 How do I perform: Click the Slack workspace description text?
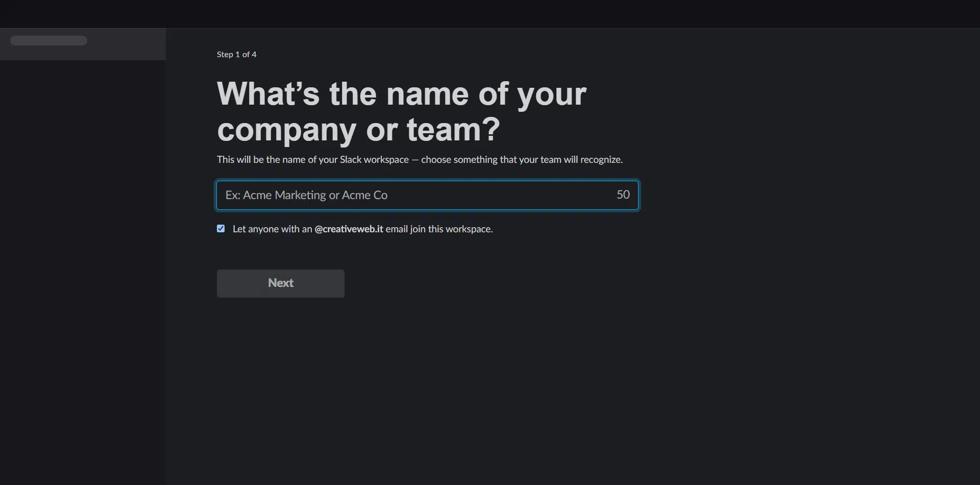(x=420, y=159)
